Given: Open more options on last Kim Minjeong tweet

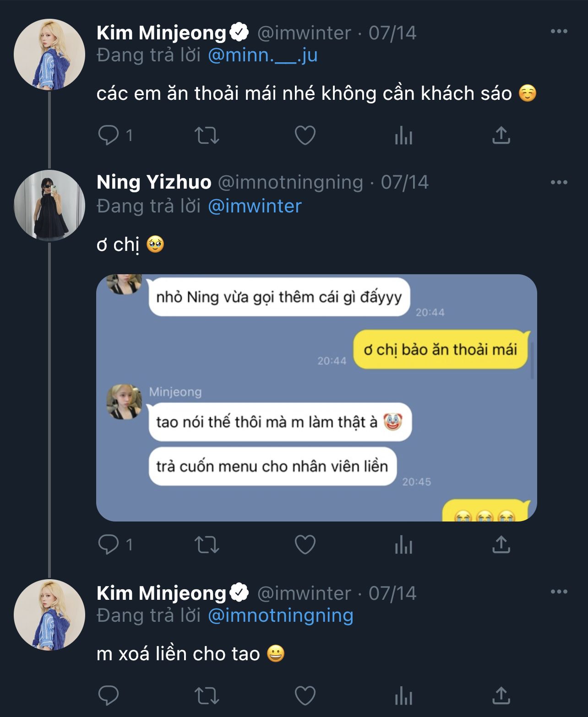Looking at the screenshot, I should (x=559, y=592).
